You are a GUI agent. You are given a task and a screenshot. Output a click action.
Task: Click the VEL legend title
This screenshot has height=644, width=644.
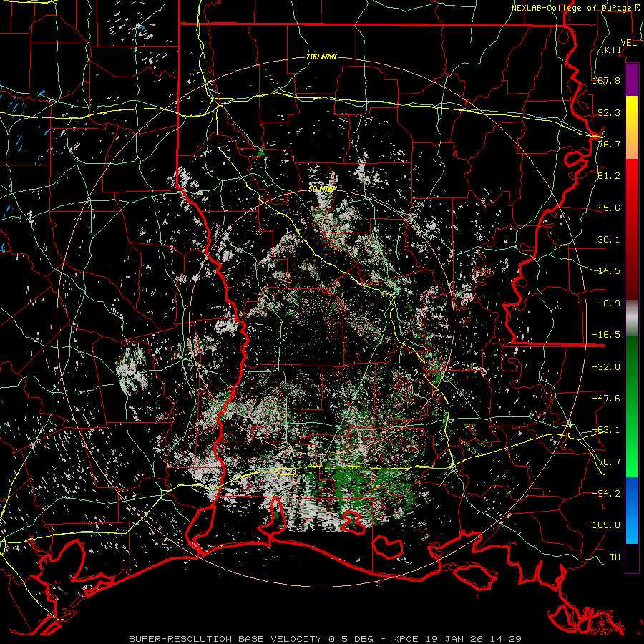pyautogui.click(x=628, y=43)
